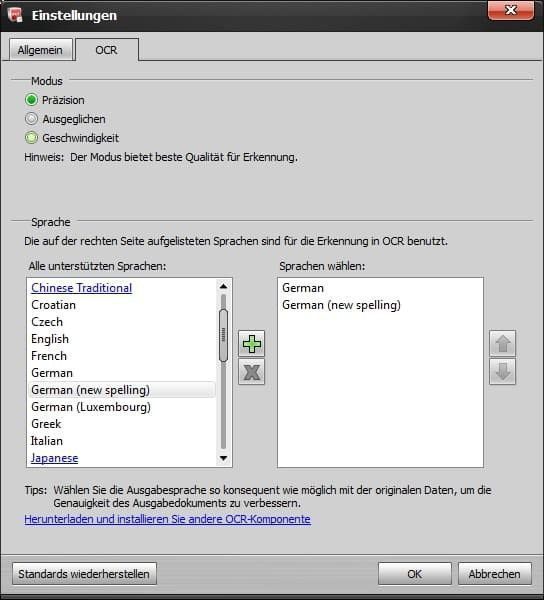This screenshot has height=600, width=544.
Task: Click the Abbrechen button
Action: [495, 574]
